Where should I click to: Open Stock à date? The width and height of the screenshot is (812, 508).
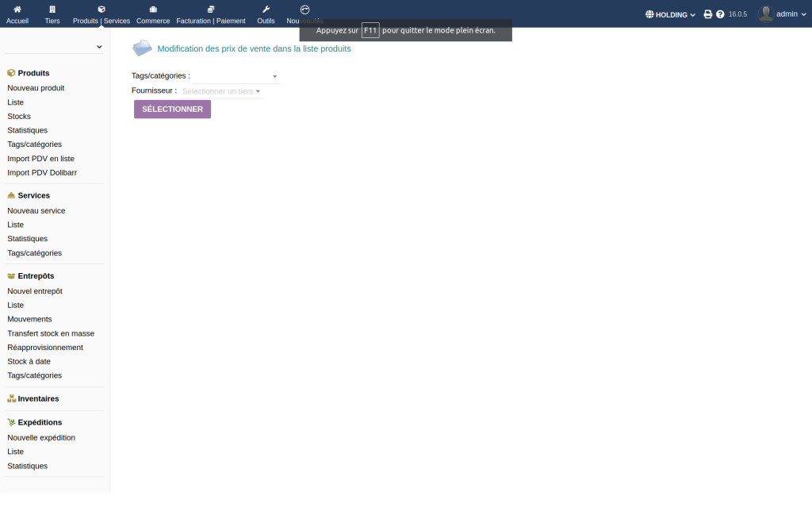coord(29,361)
